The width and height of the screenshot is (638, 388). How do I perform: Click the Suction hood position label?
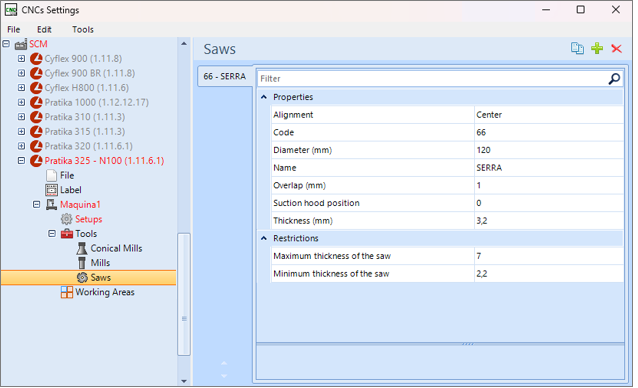click(x=316, y=203)
